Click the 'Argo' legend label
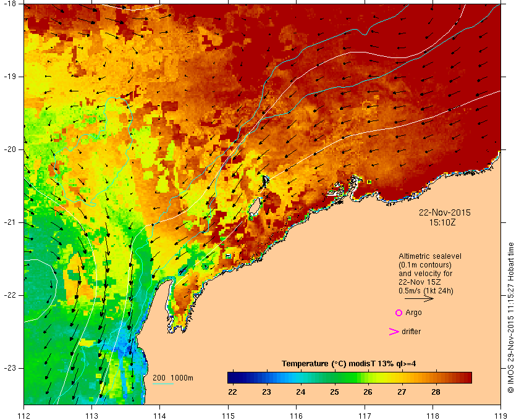The image size is (519, 420). pyautogui.click(x=413, y=313)
